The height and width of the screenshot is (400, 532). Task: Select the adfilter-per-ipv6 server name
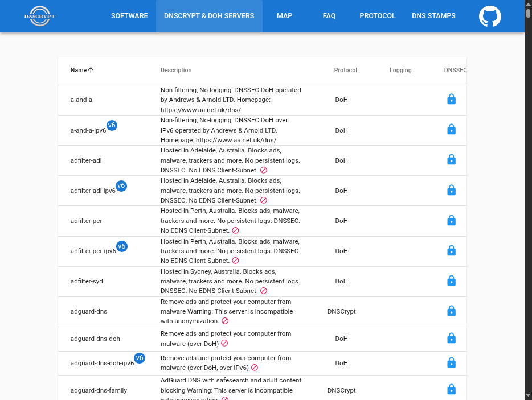(x=93, y=251)
